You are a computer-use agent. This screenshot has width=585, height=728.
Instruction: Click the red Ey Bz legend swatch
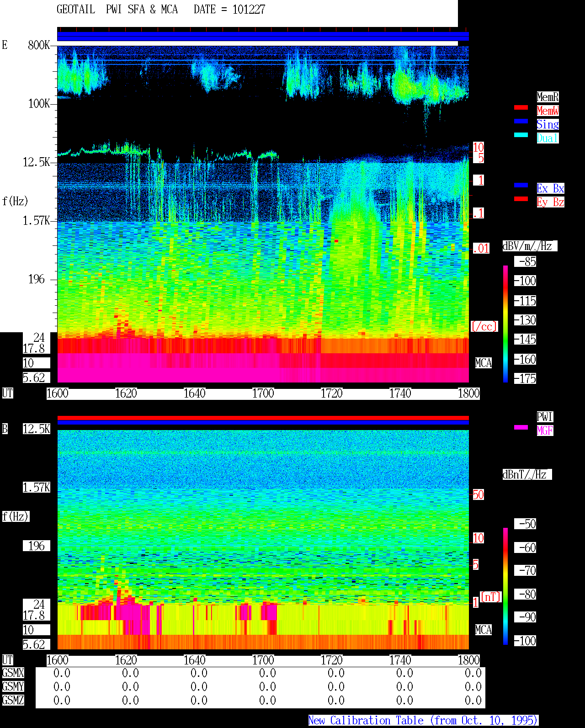click(x=521, y=199)
